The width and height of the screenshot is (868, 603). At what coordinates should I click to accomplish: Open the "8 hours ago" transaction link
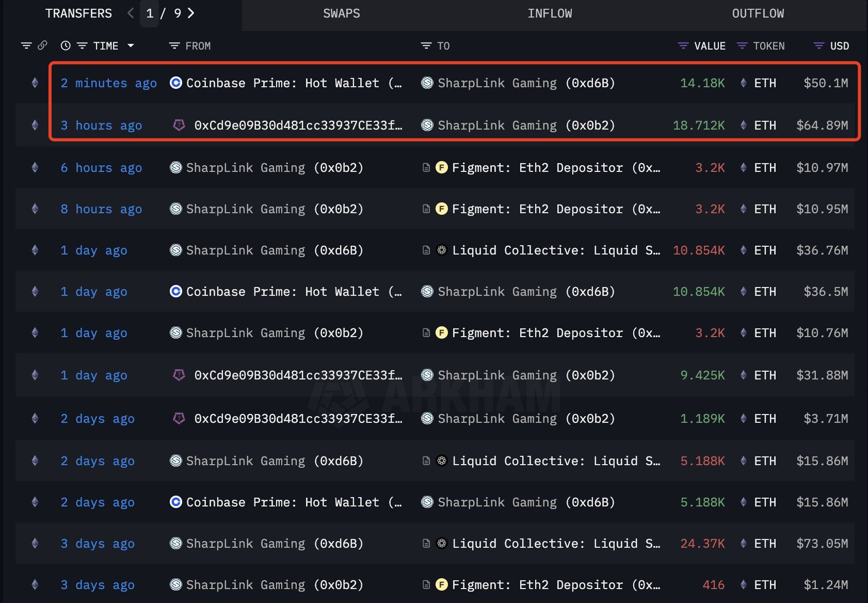pos(101,209)
